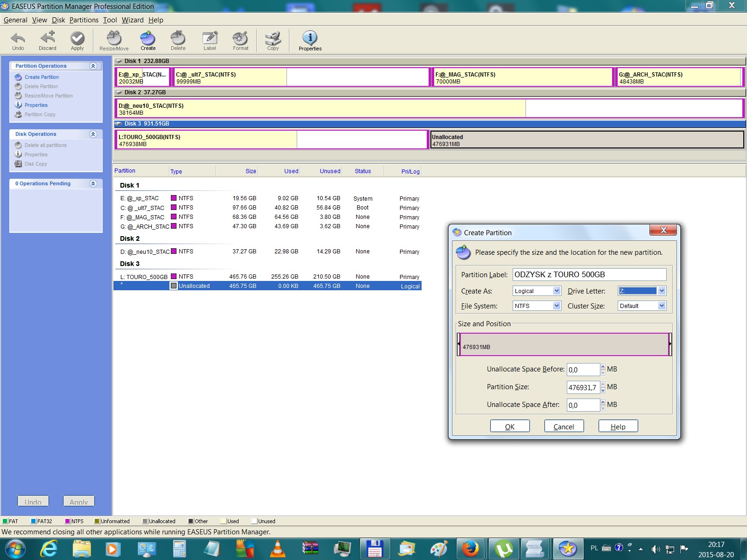Select the G: @_ARCH_STAC row in list

tap(268, 226)
